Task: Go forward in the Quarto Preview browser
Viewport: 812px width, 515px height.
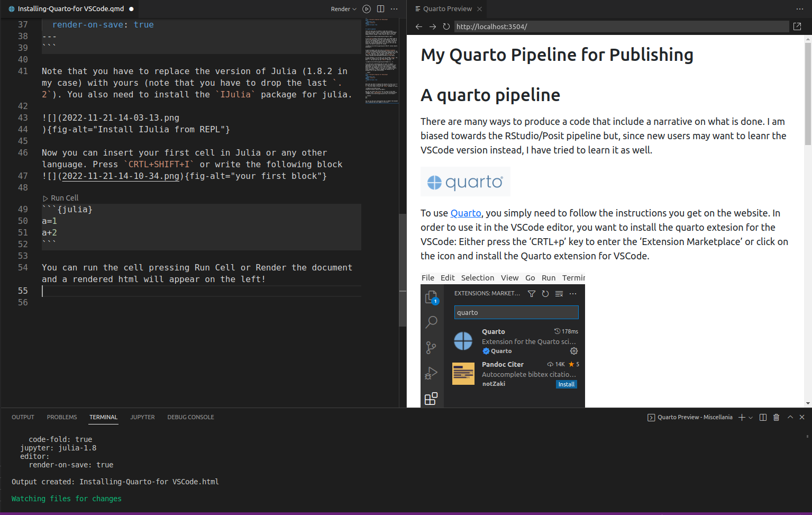Action: tap(433, 26)
